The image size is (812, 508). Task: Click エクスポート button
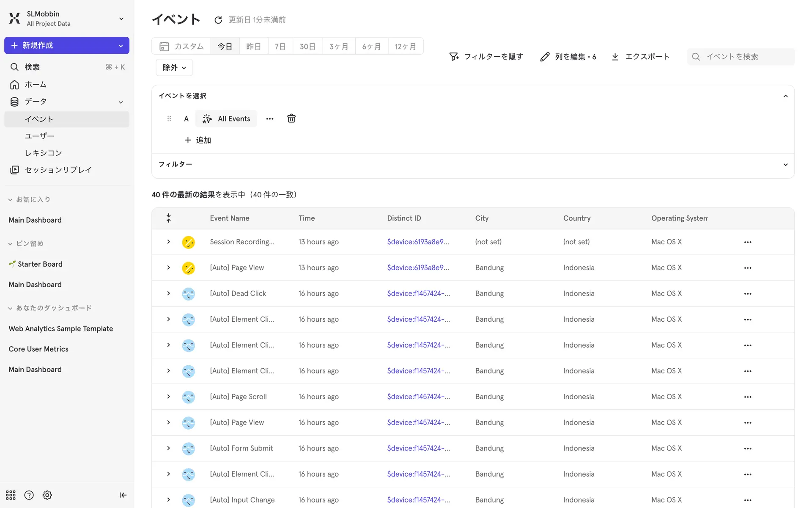click(x=640, y=57)
